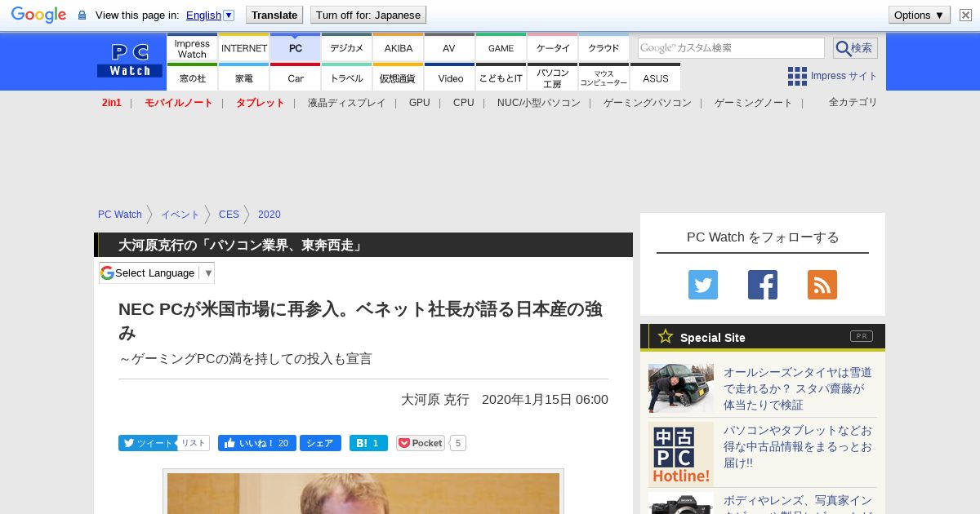The image size is (980, 514).
Task: Open the snow tire article thumbnail
Action: coord(681,388)
